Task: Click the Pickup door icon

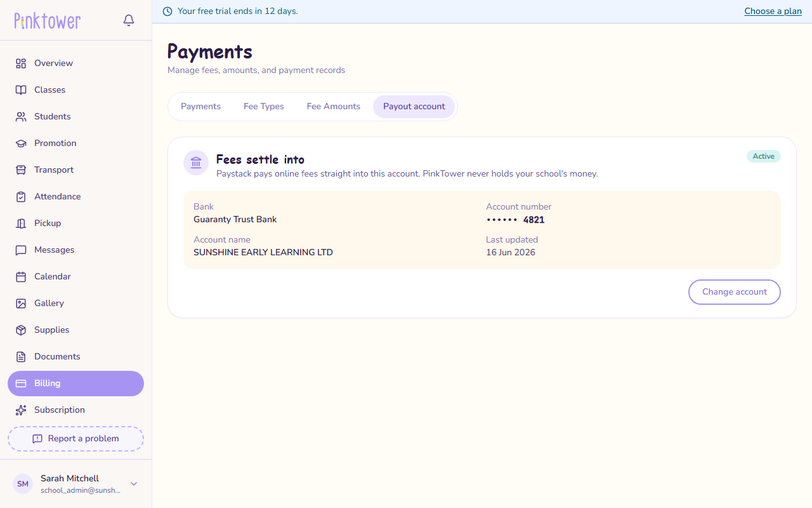Action: click(21, 224)
